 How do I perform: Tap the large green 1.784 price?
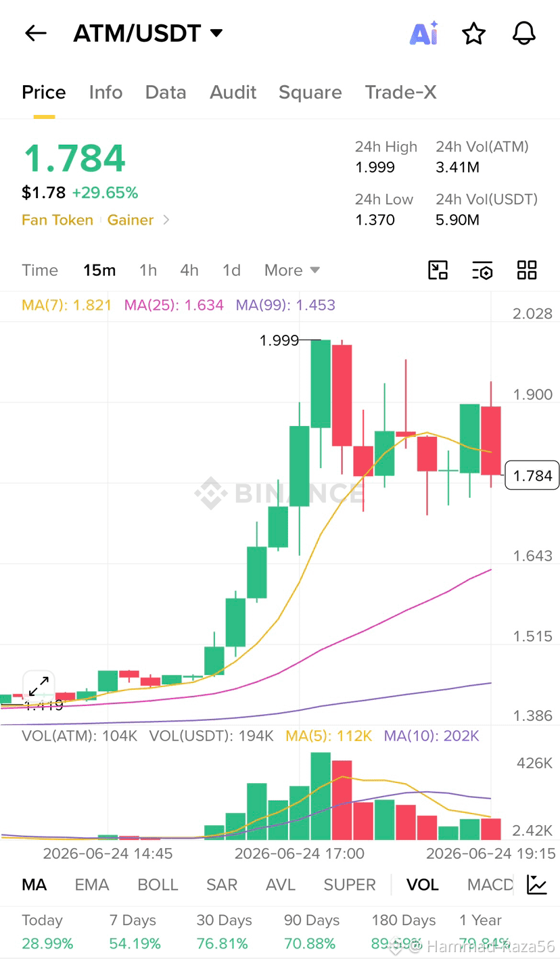pos(74,158)
